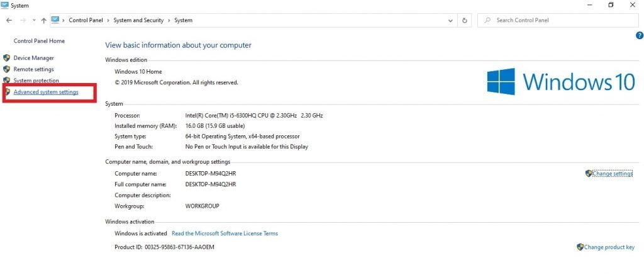Open the Device Manager link
Image resolution: width=644 pixels, height=275 pixels.
33,58
